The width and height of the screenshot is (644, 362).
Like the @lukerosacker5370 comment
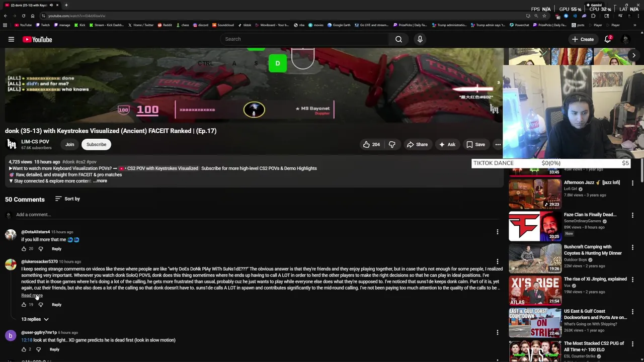pyautogui.click(x=24, y=305)
